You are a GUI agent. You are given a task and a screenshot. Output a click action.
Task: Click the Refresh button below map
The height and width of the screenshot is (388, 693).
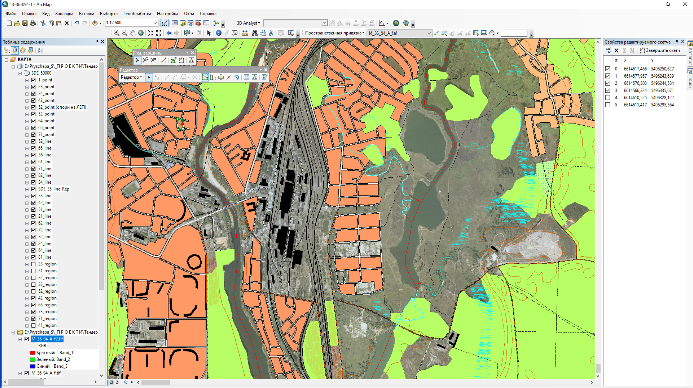click(126, 383)
